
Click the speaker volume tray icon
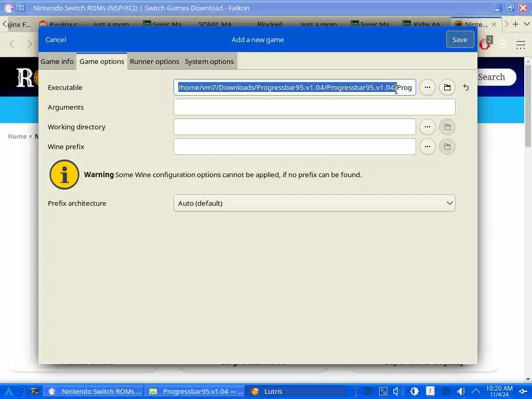coord(397,392)
